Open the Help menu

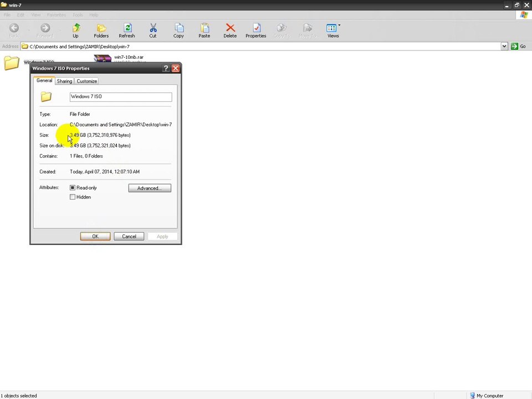(x=94, y=15)
